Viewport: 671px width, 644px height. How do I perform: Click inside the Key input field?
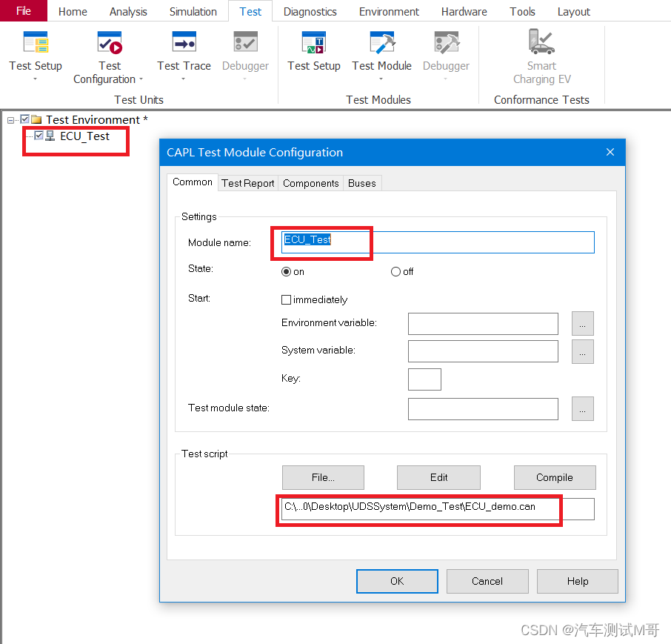click(x=424, y=379)
